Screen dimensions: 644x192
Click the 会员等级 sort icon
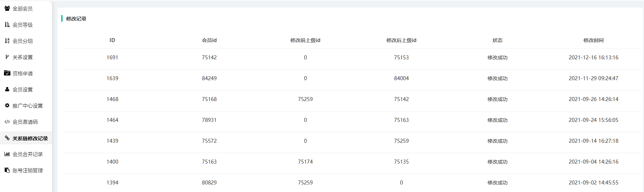(7, 24)
